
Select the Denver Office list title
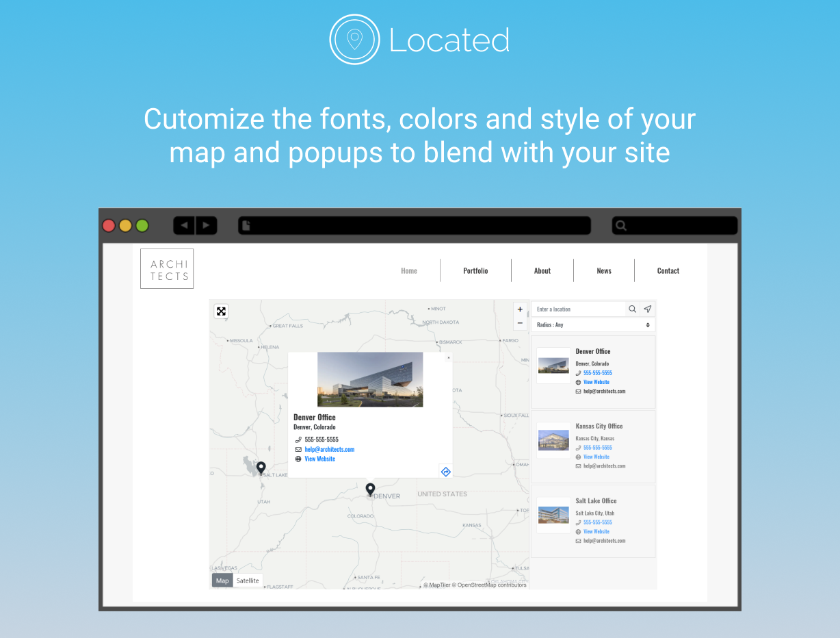pos(593,352)
